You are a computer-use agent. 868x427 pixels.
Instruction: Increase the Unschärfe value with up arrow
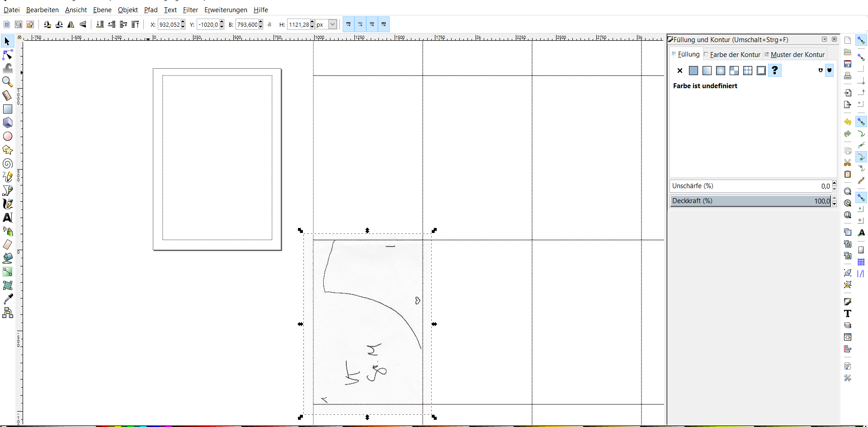pyautogui.click(x=835, y=183)
